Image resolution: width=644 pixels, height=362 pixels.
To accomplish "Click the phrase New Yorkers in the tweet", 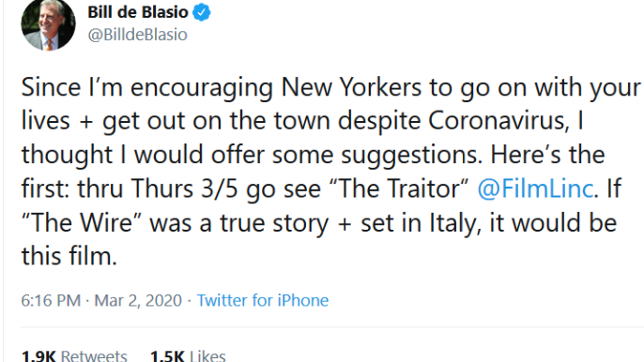I will point(351,87).
